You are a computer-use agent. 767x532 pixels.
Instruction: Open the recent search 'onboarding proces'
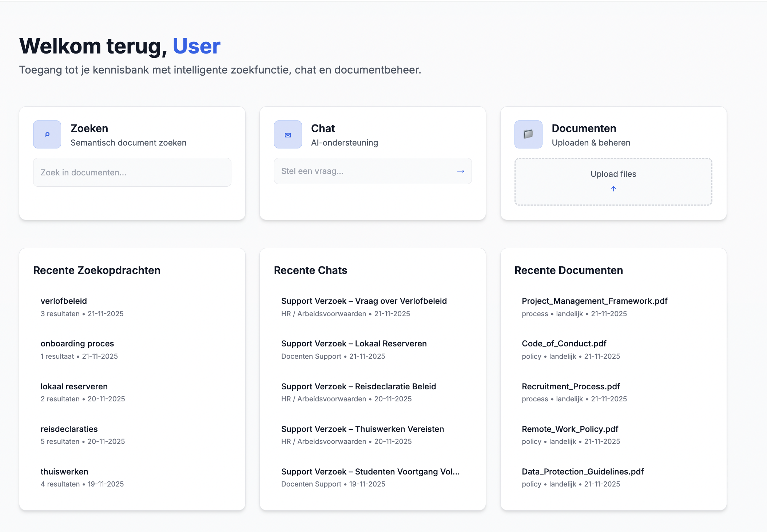77,343
